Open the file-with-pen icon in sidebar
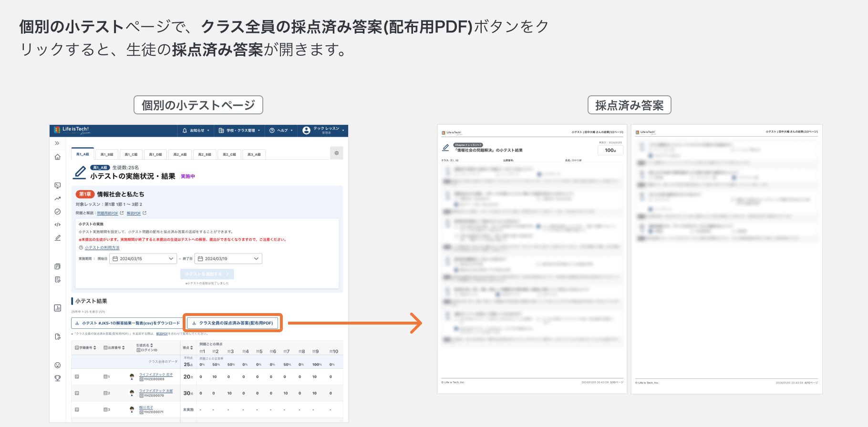Screen dimensions: 868x427 pyautogui.click(x=57, y=336)
